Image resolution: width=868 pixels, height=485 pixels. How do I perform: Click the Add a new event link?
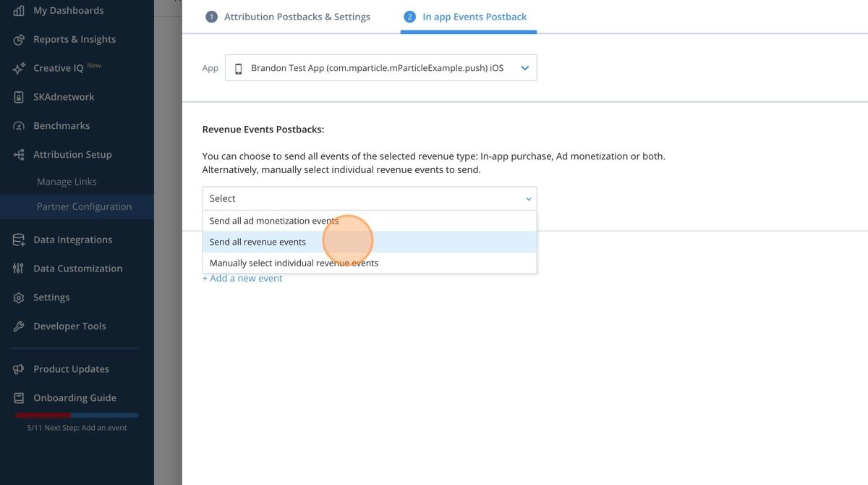click(242, 277)
